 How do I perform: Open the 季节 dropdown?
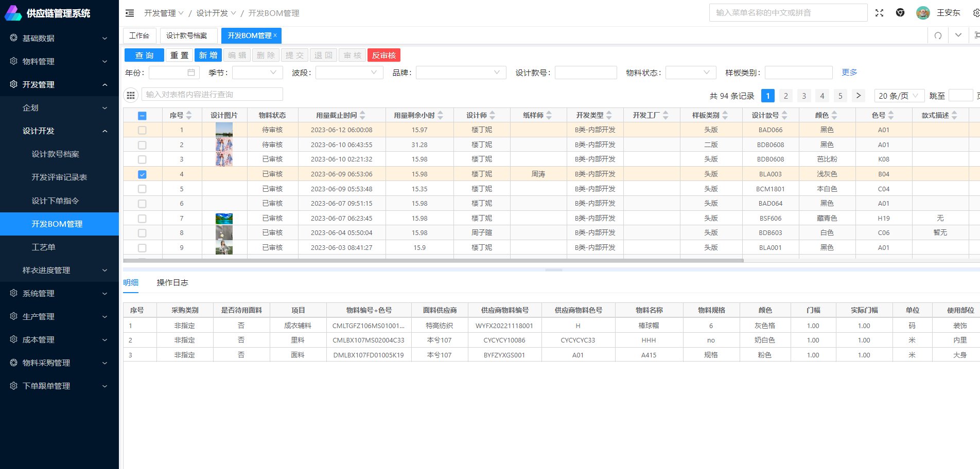click(257, 73)
